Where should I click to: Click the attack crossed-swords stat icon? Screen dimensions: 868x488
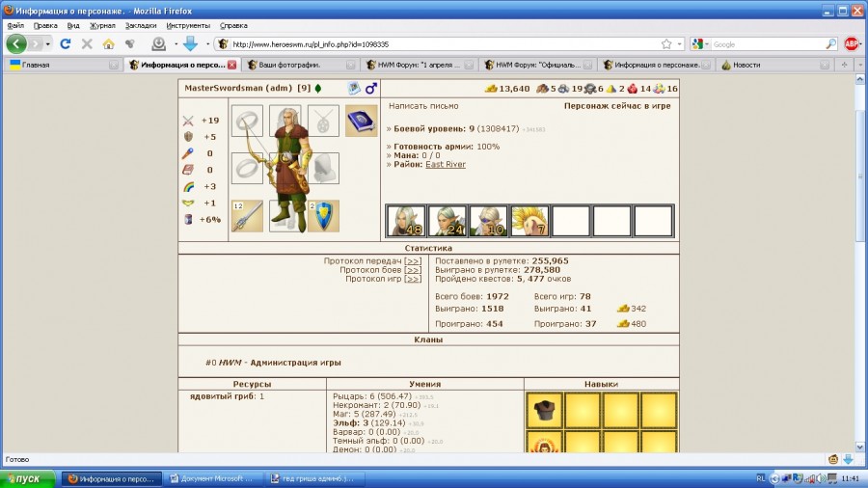click(188, 121)
